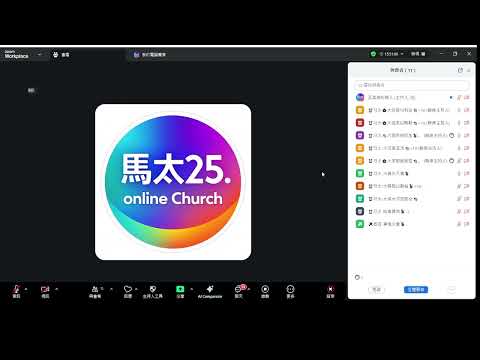Toggle the host's microphone icon in list
This screenshot has width=480, height=360.
[459, 97]
